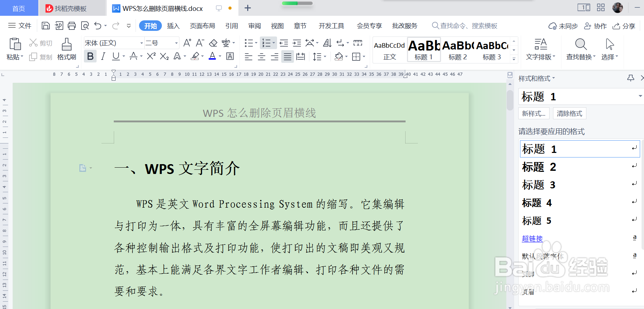
Task: Click the Clear Format button
Action: click(x=570, y=113)
